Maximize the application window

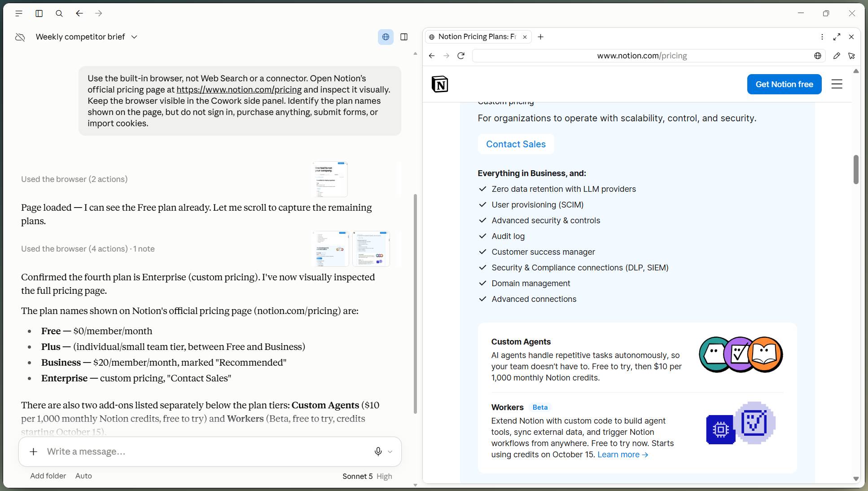click(x=826, y=13)
